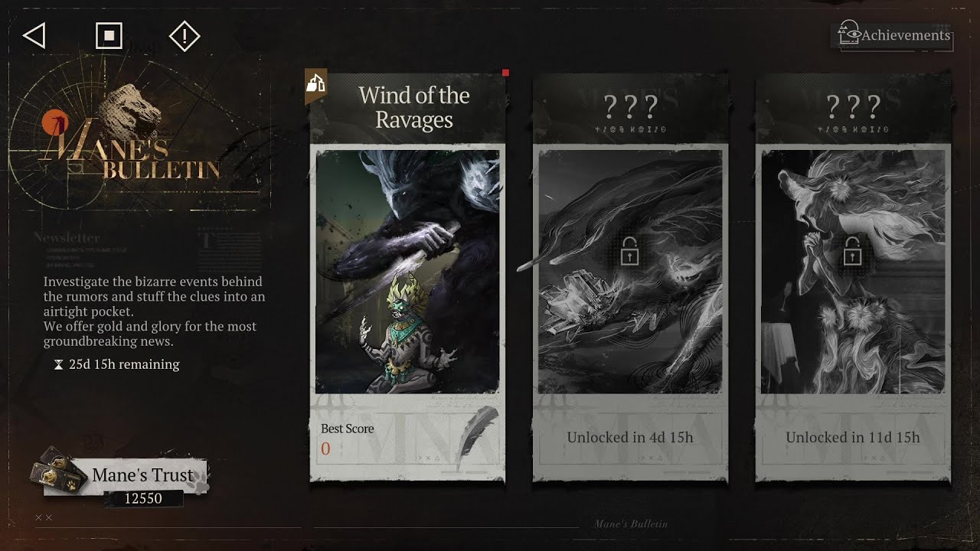Image resolution: width=980 pixels, height=551 pixels.
Task: Click the padlock on the 4d 15h card
Action: [x=629, y=251]
